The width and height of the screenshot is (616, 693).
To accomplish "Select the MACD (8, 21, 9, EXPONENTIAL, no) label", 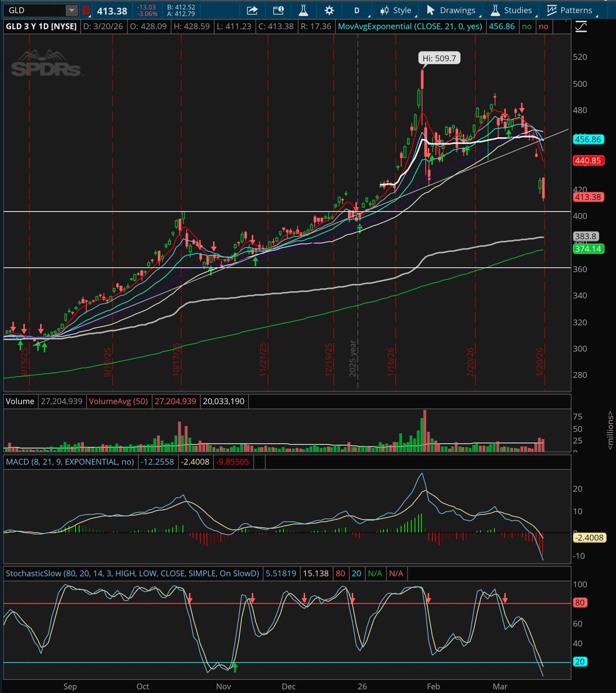I will tap(70, 461).
